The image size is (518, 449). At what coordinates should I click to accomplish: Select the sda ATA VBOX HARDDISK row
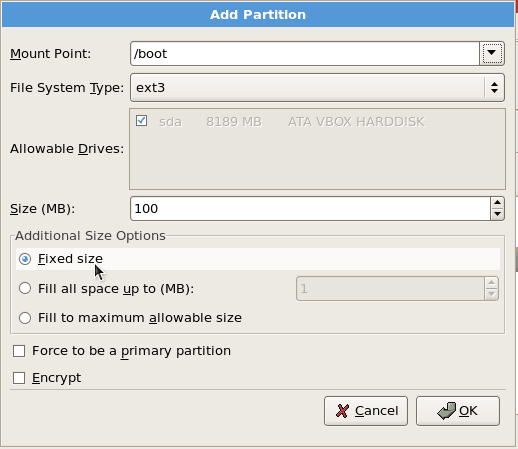(317, 122)
